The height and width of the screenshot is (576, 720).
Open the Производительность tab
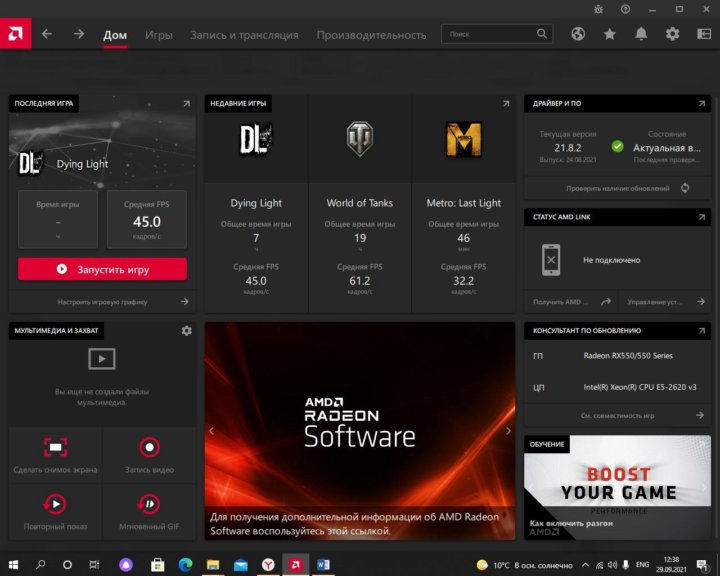tap(371, 35)
